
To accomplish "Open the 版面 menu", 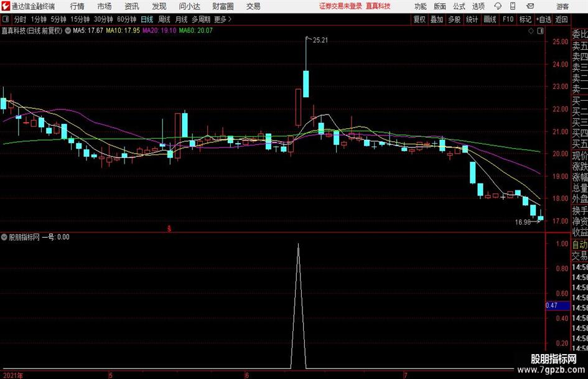I will [439, 6].
